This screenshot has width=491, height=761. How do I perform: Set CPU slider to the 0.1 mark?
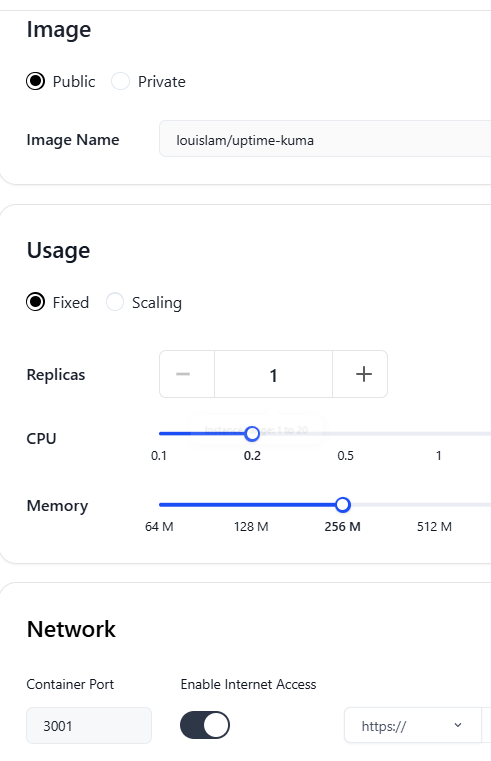(x=159, y=434)
